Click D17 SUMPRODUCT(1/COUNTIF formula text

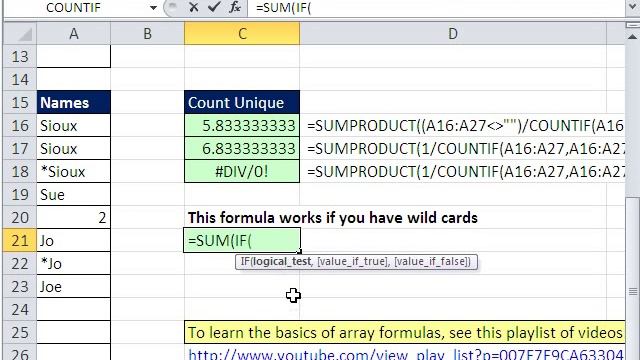pos(466,149)
